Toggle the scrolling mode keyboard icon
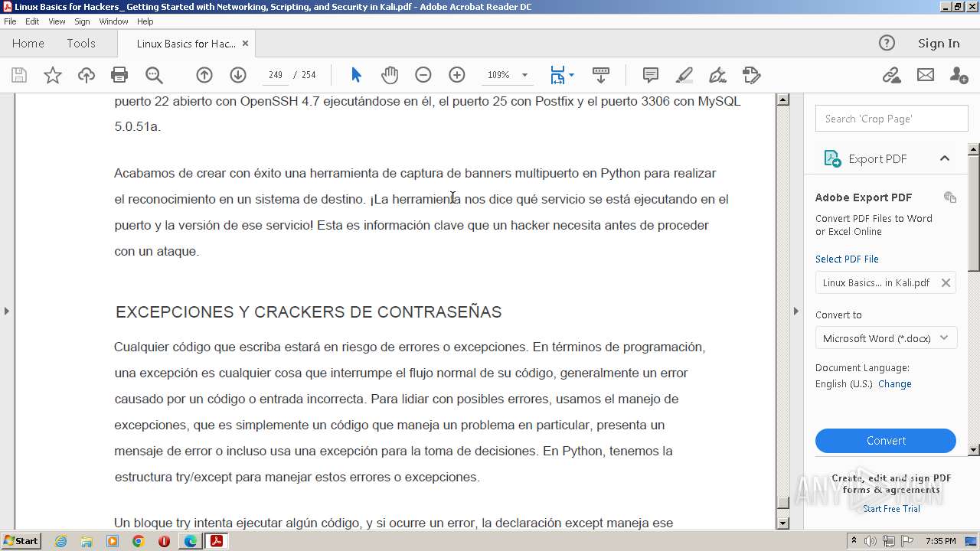Image resolution: width=980 pixels, height=551 pixels. pos(601,75)
